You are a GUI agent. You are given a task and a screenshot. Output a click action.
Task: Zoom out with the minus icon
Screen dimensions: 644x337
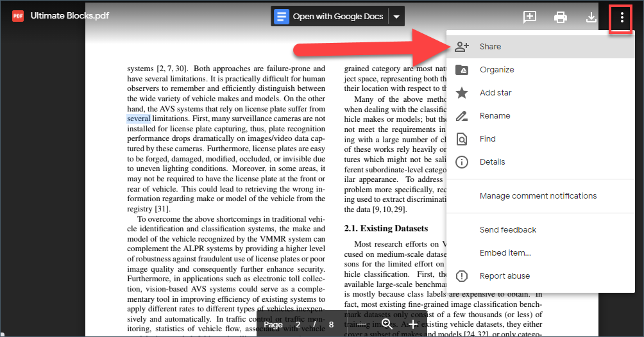tap(361, 324)
